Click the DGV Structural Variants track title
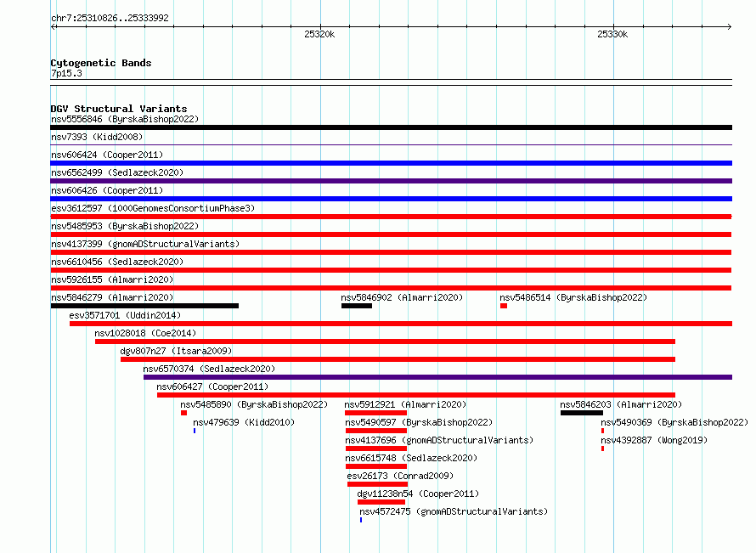Viewport: 756px width, 553px height. (x=119, y=109)
